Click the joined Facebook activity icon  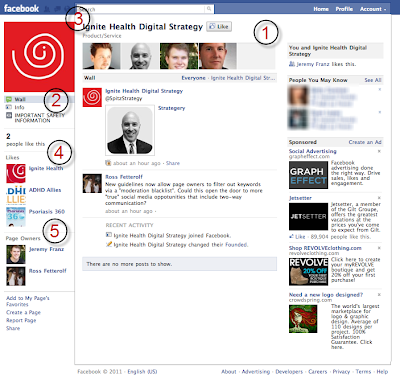pos(109,235)
